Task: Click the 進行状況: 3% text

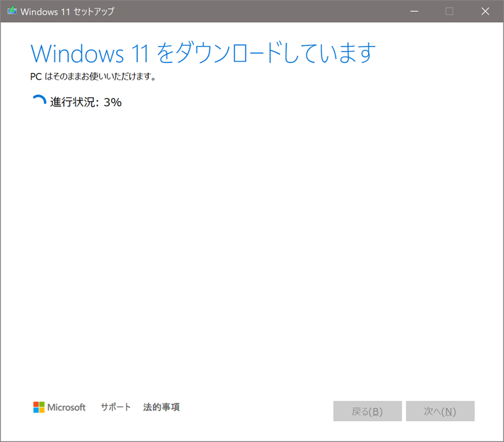Action: pos(86,102)
